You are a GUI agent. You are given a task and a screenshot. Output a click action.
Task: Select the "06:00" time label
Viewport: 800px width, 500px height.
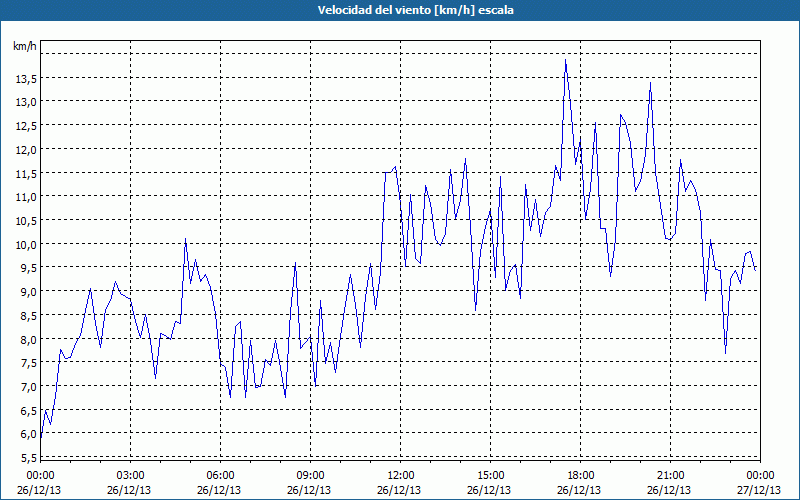tap(220, 476)
